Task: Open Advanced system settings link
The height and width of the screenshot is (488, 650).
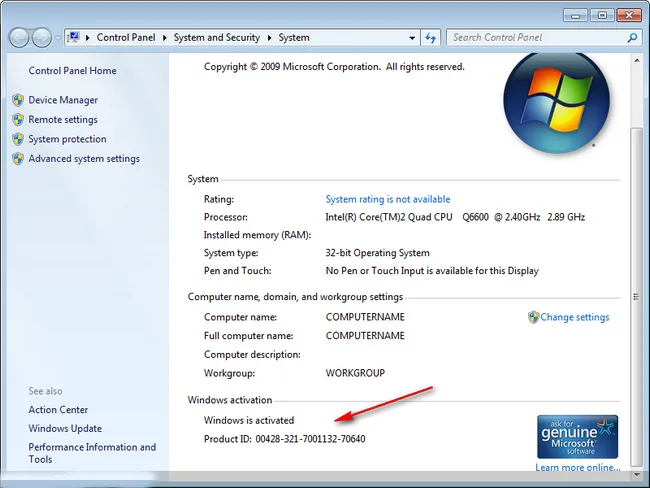Action: (84, 158)
